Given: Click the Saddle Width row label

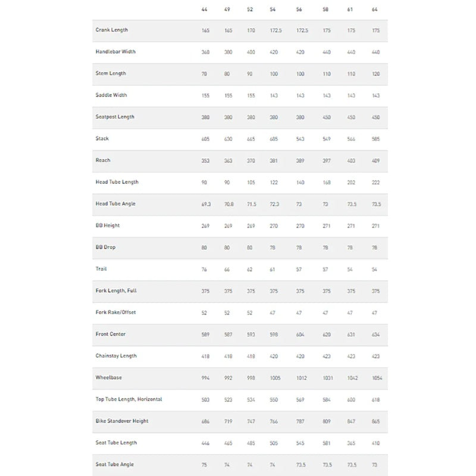Looking at the screenshot, I should (x=111, y=95).
